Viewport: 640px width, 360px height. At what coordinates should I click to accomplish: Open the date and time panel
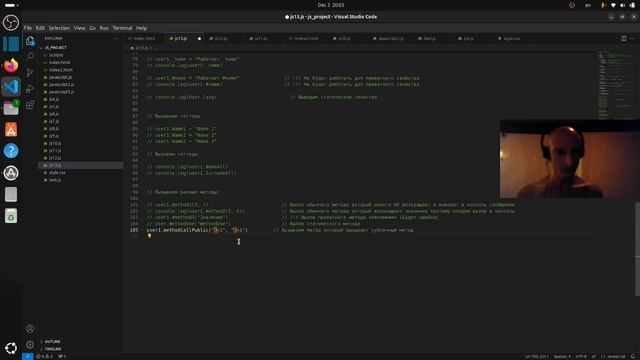pyautogui.click(x=331, y=5)
